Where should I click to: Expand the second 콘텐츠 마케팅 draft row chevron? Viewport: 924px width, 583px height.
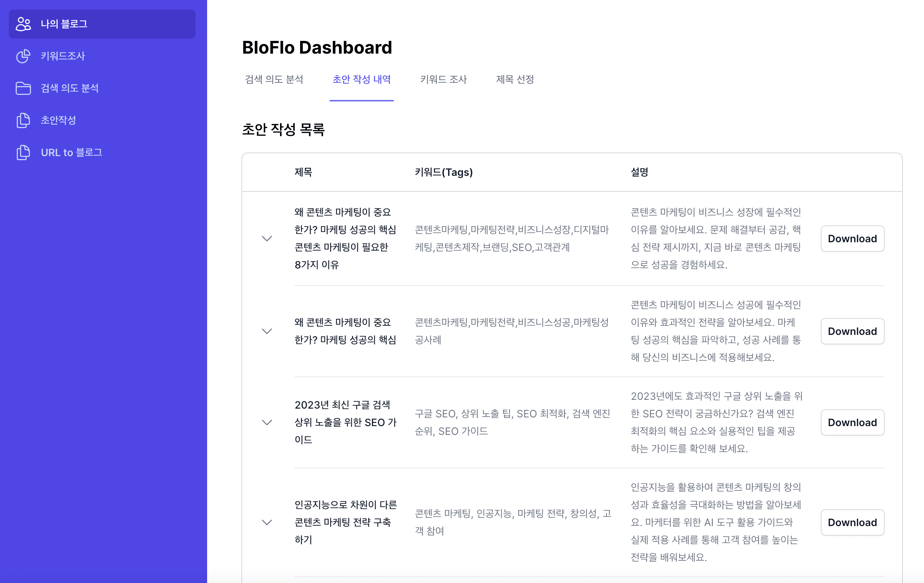pyautogui.click(x=267, y=331)
